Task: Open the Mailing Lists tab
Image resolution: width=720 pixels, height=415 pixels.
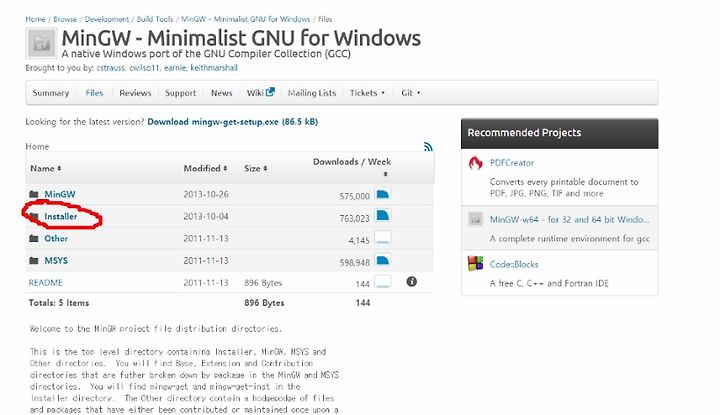Action: (312, 93)
